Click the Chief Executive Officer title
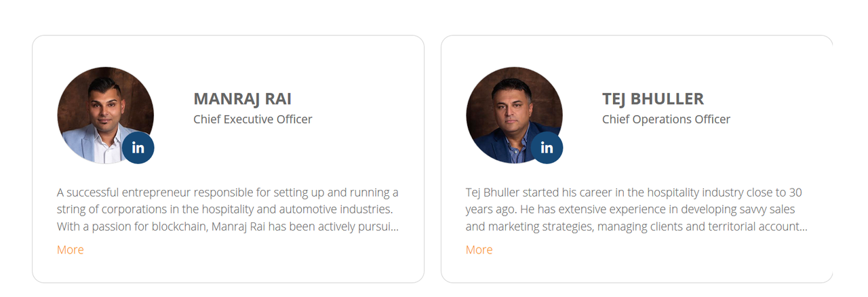The image size is (868, 297). pyautogui.click(x=253, y=119)
